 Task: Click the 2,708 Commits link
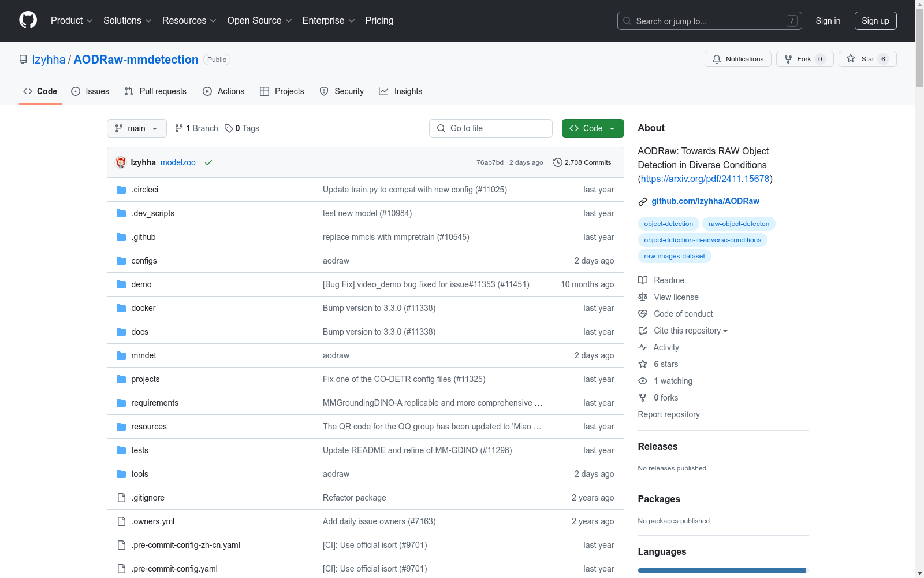pos(582,162)
